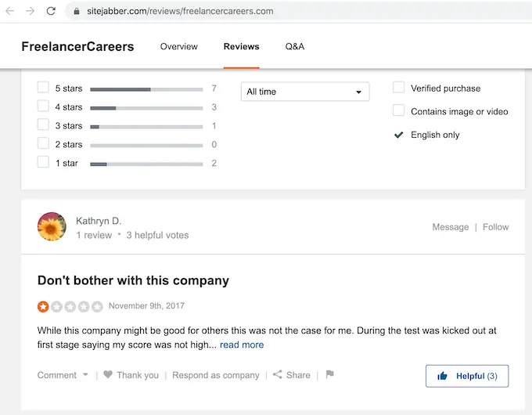Image resolution: width=532 pixels, height=415 pixels.
Task: Click the browser back arrow
Action: [10, 12]
